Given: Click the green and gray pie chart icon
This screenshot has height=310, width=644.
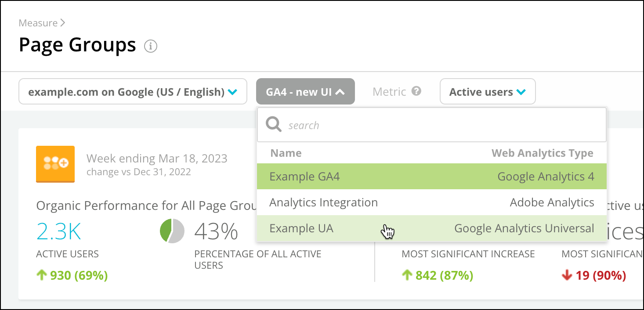Looking at the screenshot, I should point(172,231).
